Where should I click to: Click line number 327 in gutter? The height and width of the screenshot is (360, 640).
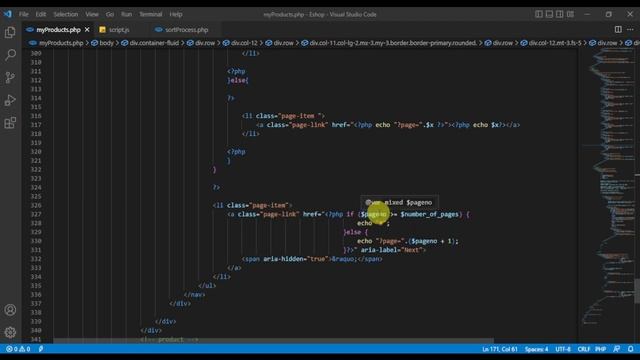tap(36, 214)
